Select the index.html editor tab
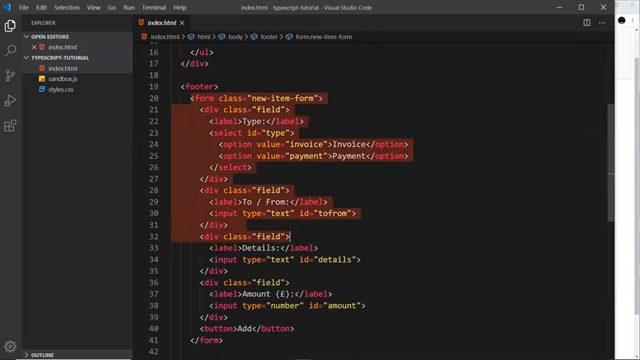The height and width of the screenshot is (360, 640). tap(162, 23)
